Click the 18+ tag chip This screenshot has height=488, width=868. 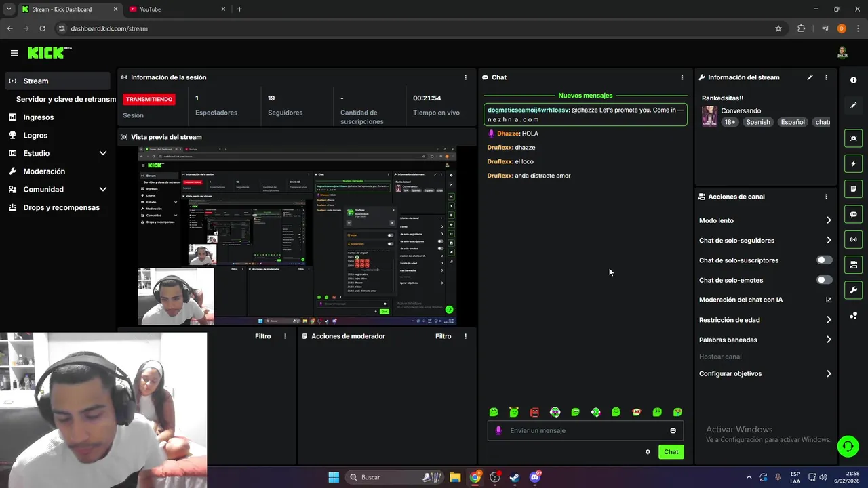coord(730,122)
